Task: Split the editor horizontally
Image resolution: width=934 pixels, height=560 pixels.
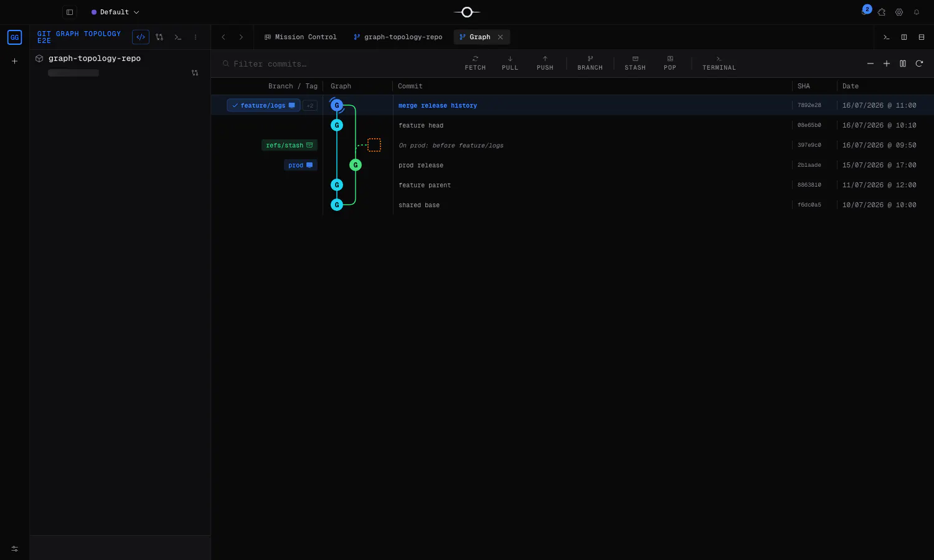Action: tap(922, 37)
